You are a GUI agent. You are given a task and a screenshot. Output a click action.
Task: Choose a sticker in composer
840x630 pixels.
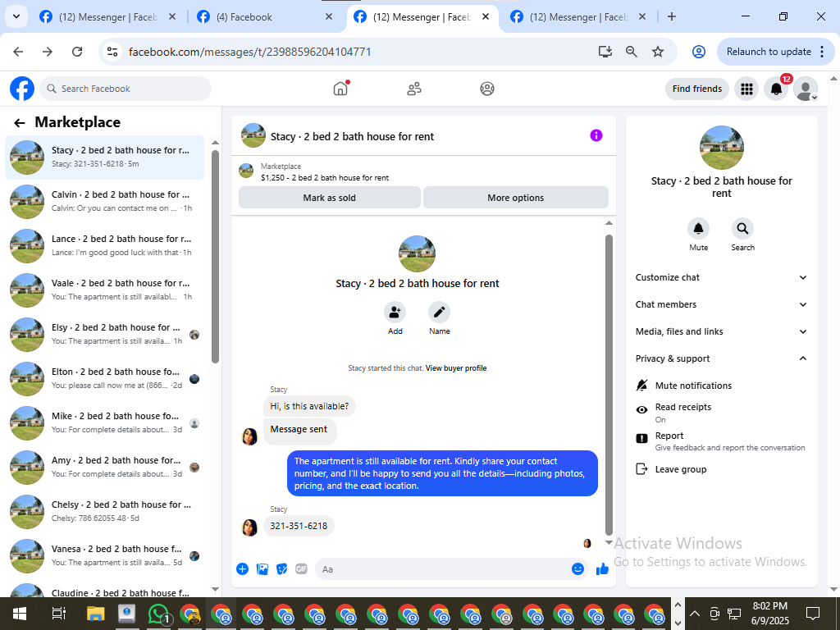pos(282,569)
